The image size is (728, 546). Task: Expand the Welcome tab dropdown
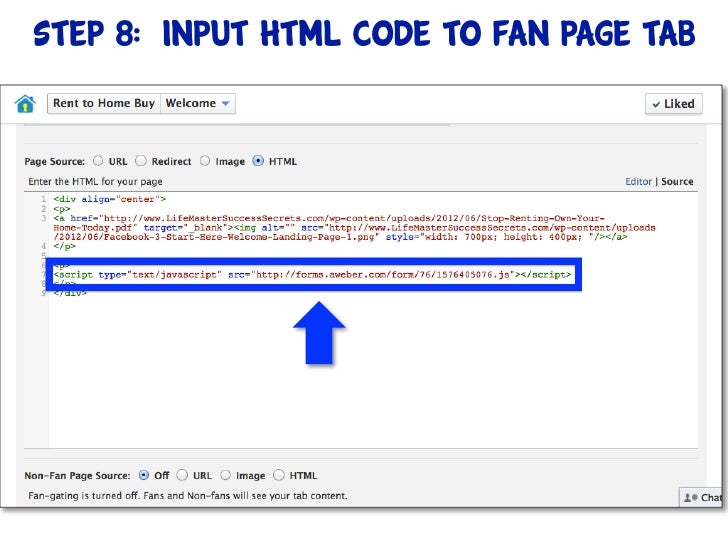198,103
